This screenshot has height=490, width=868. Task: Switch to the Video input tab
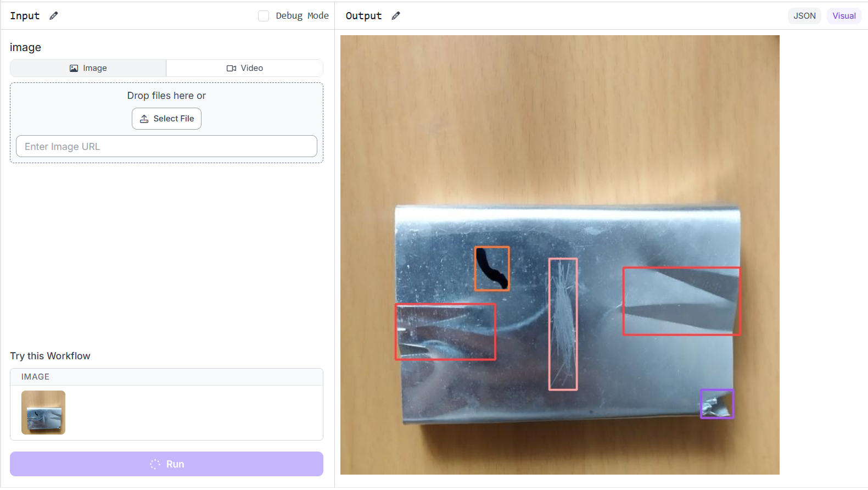(245, 68)
